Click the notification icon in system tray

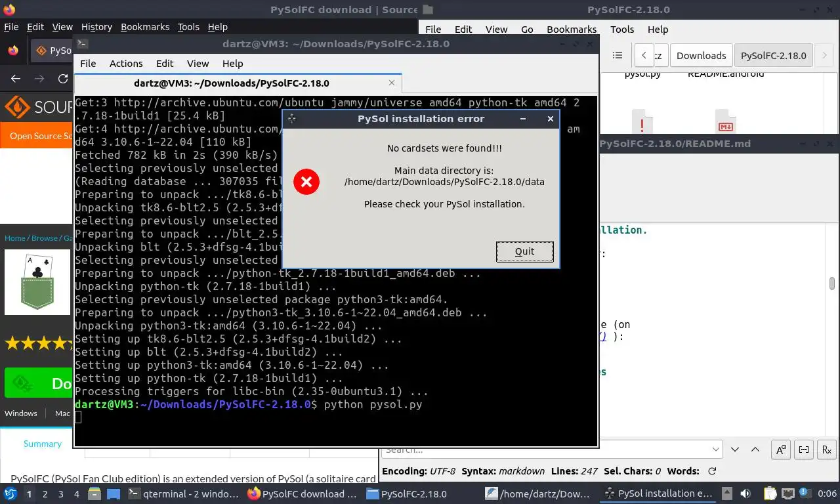point(805,493)
